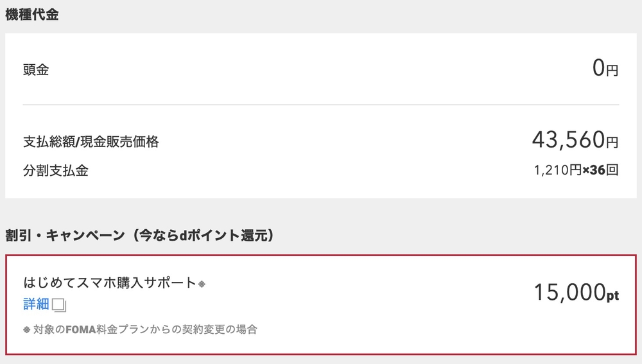The image size is (642, 364).
Task: Click the 支払総額/現金販売価格 label
Action: [91, 142]
